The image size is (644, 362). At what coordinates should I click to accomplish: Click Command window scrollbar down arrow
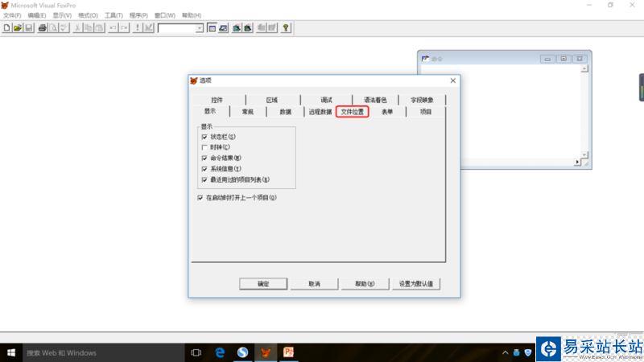pyautogui.click(x=584, y=155)
